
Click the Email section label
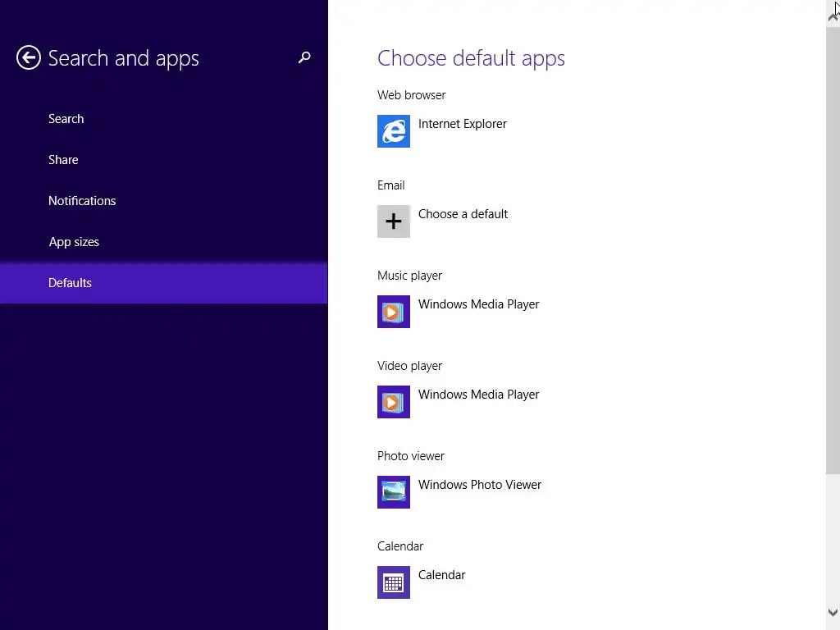tap(390, 185)
